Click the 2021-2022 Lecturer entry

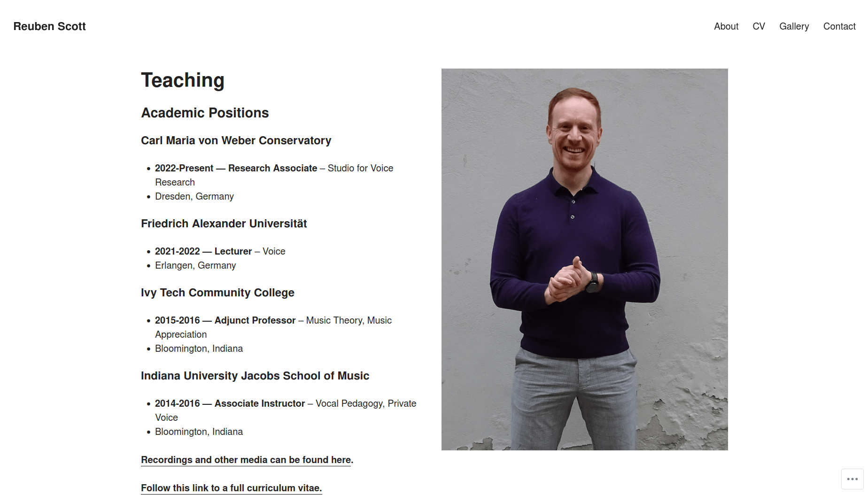[x=220, y=251]
